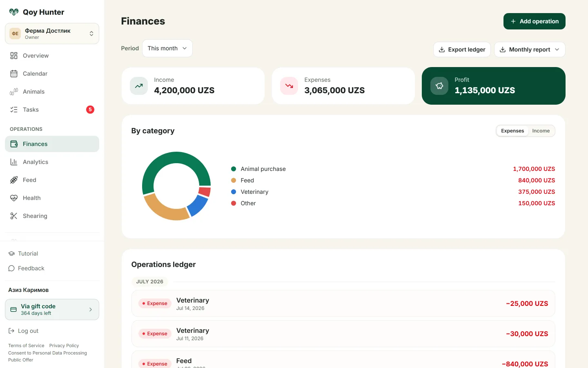This screenshot has height=368, width=588.
Task: Open the Analytics bar chart icon
Action: click(x=14, y=162)
